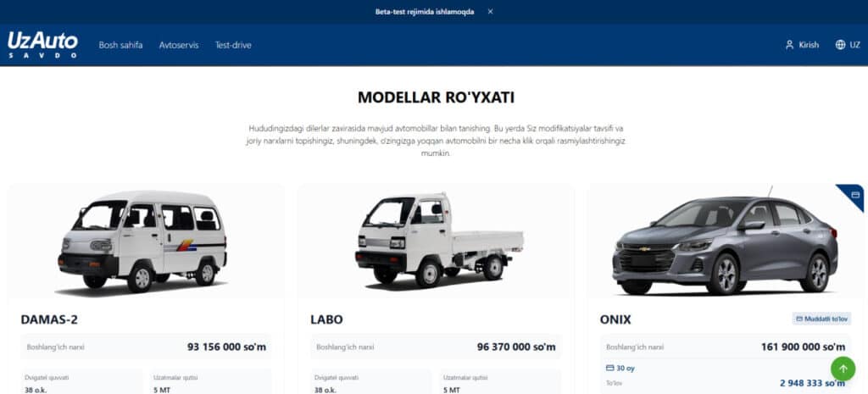Click the green scroll-to-top arrow button
Image resolution: width=868 pixels, height=394 pixels.
click(x=843, y=369)
